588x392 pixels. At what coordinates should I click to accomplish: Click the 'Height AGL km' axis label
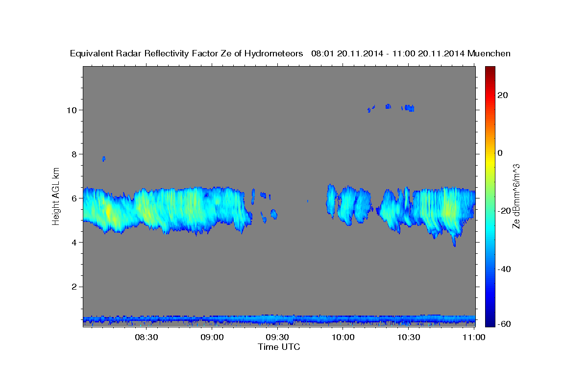pos(56,196)
